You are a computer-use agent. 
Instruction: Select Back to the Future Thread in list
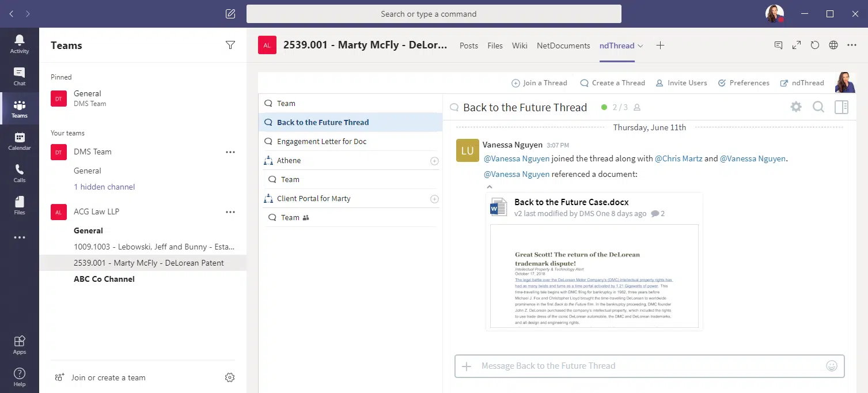pos(350,122)
